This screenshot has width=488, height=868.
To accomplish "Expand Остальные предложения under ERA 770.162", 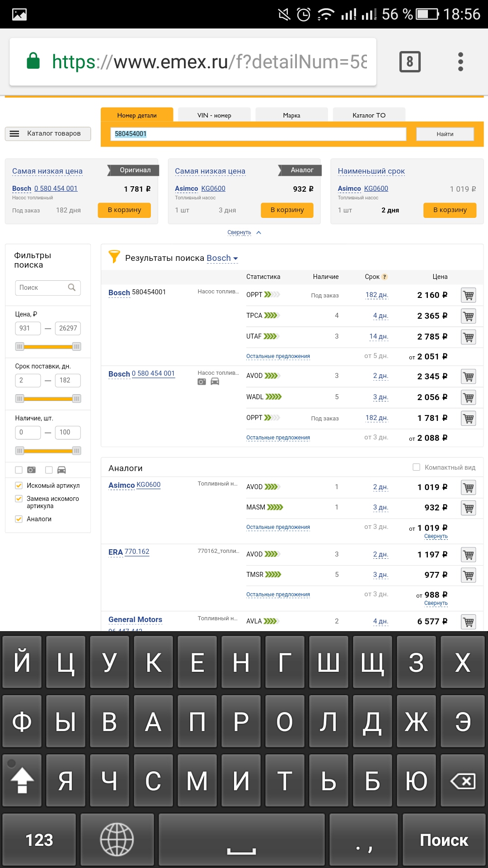I will tap(278, 594).
